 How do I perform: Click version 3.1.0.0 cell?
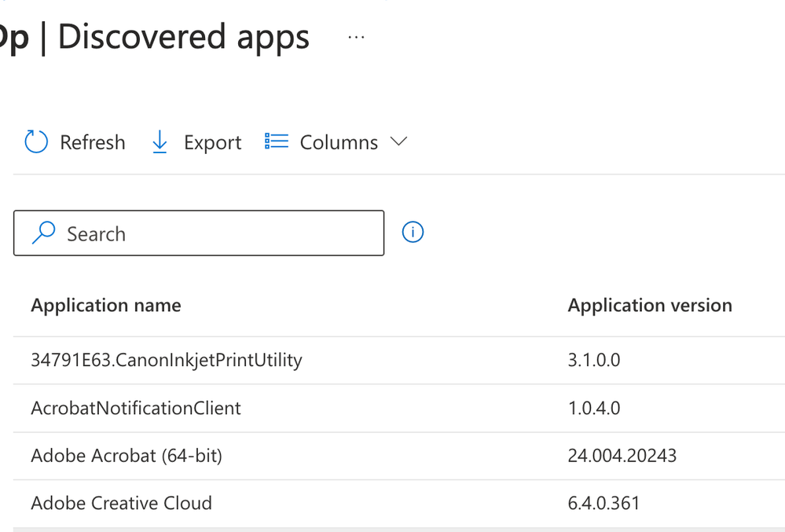[594, 360]
